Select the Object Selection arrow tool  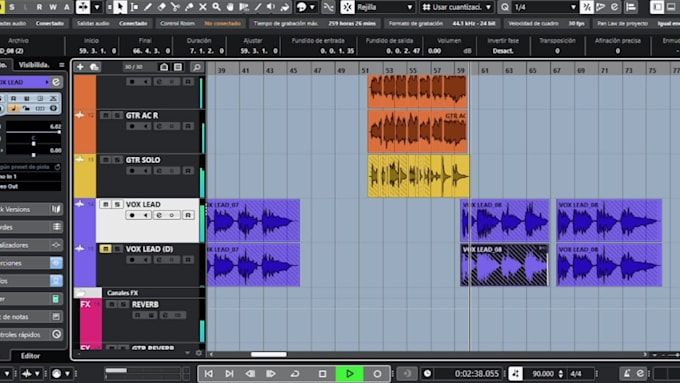[120, 7]
